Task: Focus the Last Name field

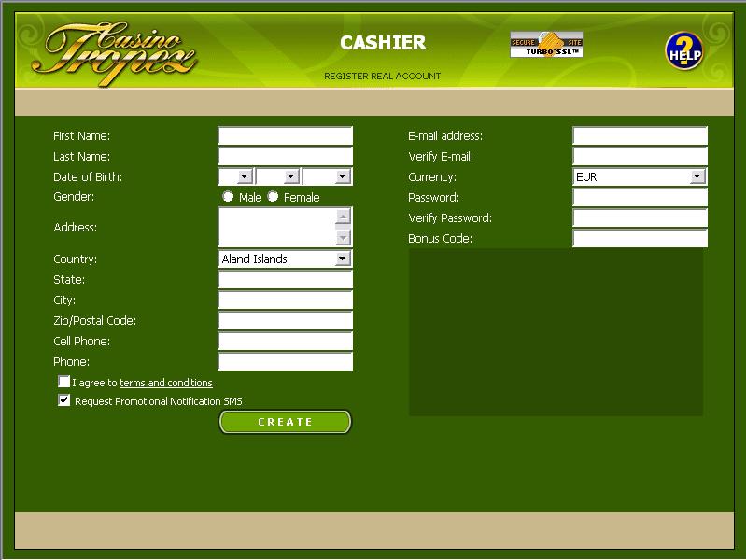Action: [285, 156]
